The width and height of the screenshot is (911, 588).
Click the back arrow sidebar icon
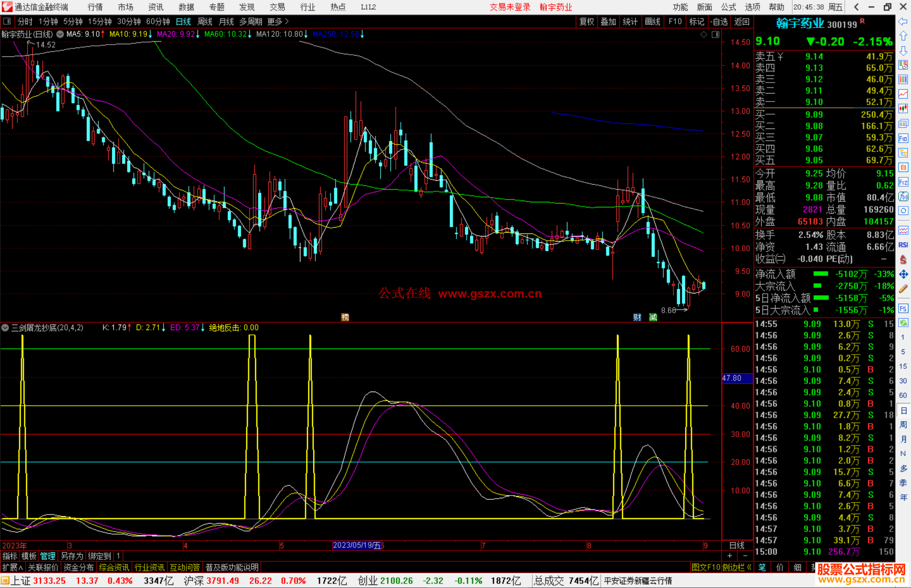pyautogui.click(x=903, y=21)
